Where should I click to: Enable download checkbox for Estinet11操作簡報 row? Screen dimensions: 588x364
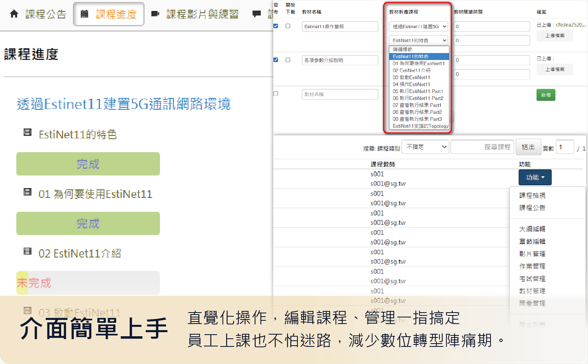click(288, 26)
